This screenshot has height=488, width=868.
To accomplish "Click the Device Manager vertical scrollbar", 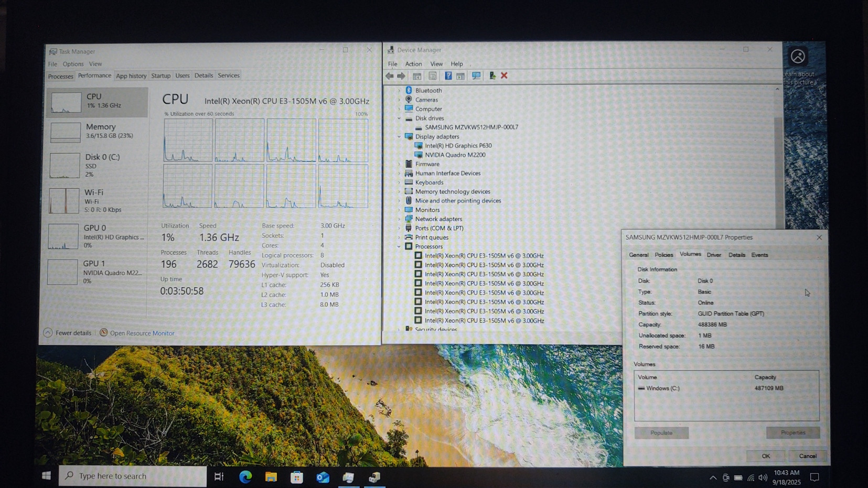I will (777, 157).
